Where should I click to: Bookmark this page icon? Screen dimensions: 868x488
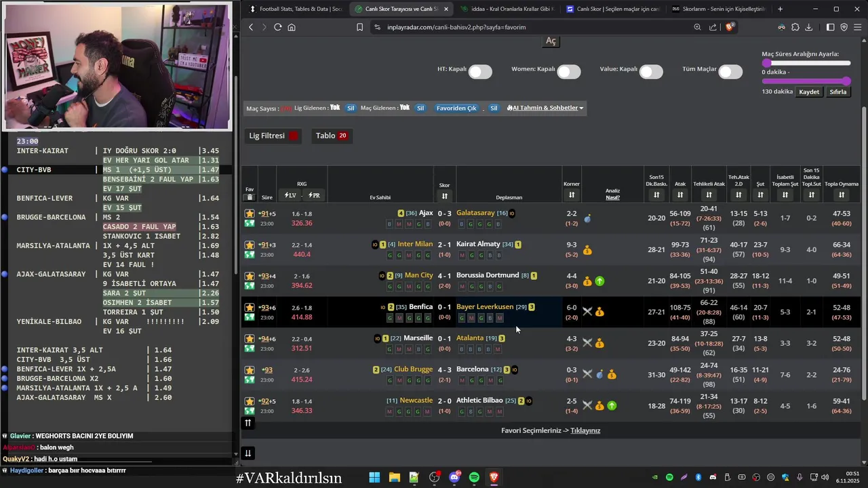[x=360, y=27]
